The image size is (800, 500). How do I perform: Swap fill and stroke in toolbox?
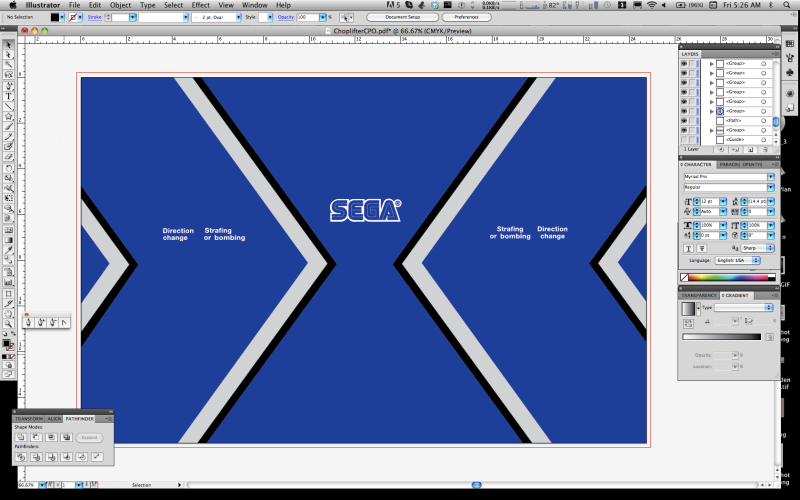pyautogui.click(x=14, y=334)
